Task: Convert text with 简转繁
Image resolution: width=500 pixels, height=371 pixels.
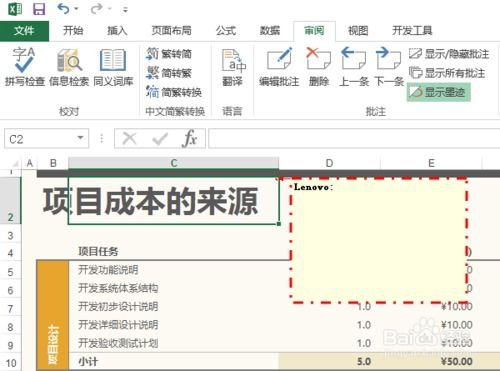Action: (x=169, y=73)
